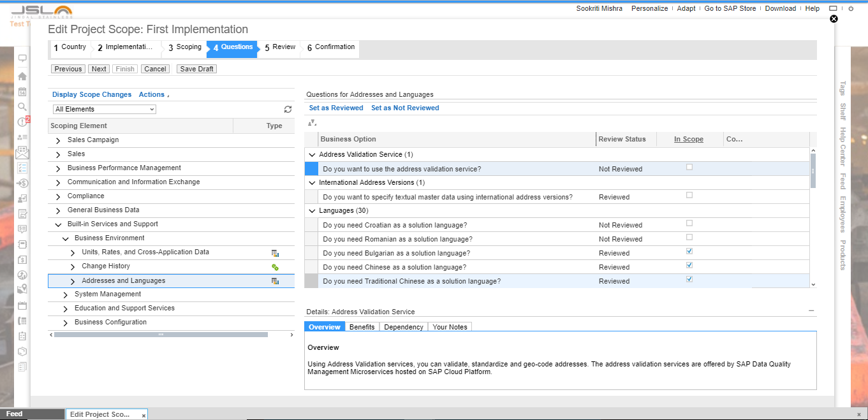Minimize the Details section with dash icon
This screenshot has width=868, height=420.
tap(811, 310)
